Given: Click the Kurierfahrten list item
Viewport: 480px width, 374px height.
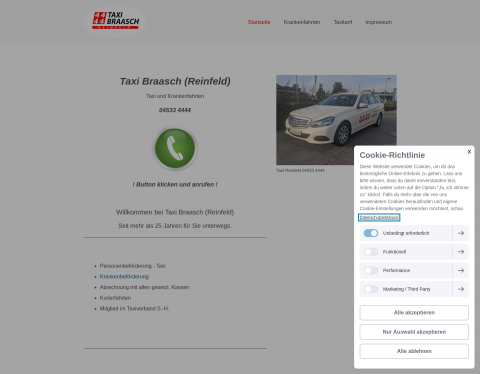Looking at the screenshot, I should click(x=115, y=298).
